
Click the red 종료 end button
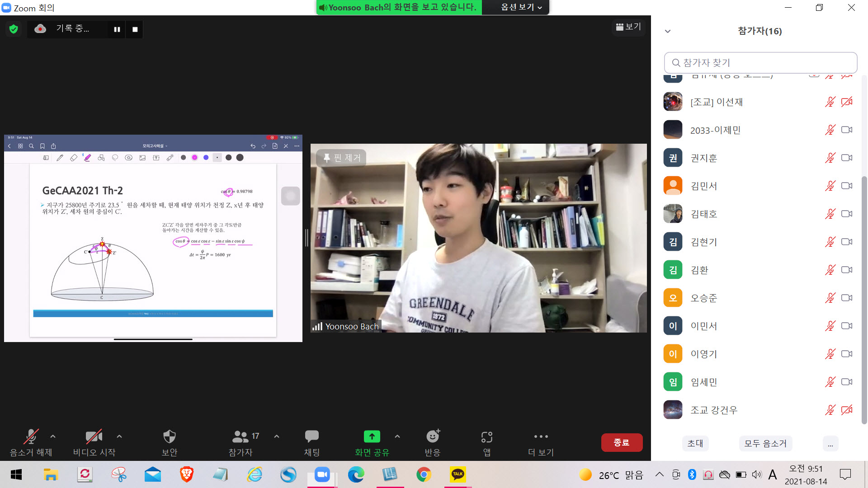[x=622, y=442]
